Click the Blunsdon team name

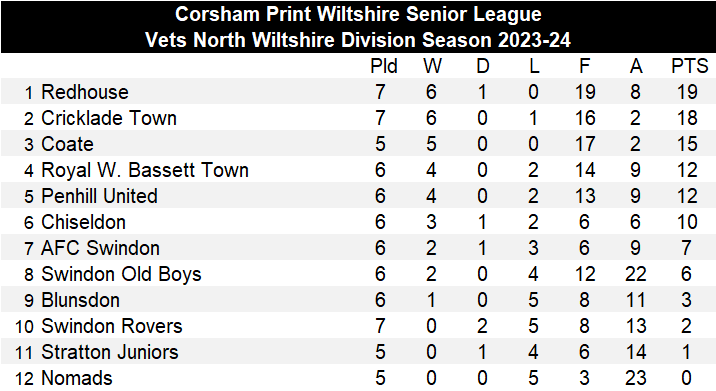(x=81, y=301)
